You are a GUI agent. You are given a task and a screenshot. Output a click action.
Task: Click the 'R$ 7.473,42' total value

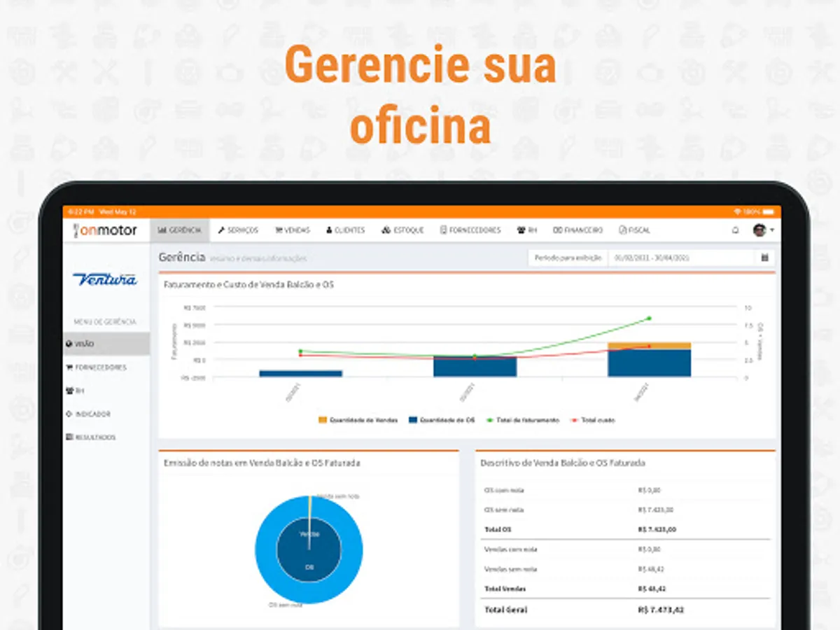[661, 610]
